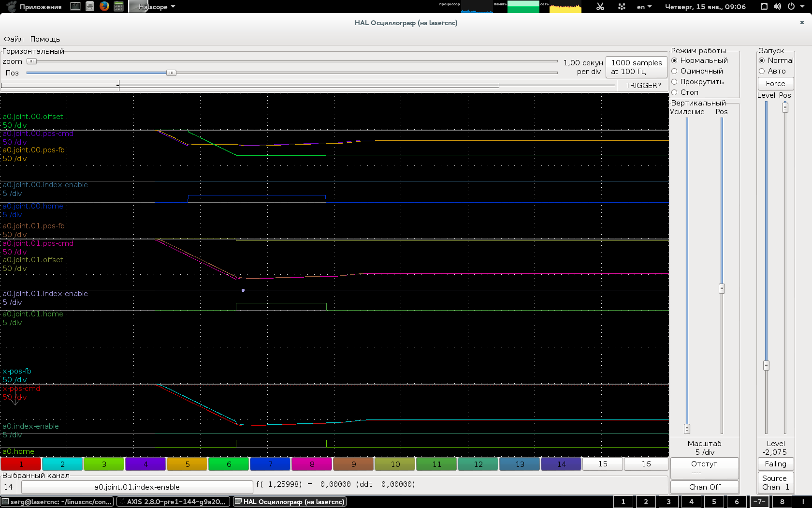Open the calculator icon in panel
This screenshot has width=812, height=508.
point(118,6)
